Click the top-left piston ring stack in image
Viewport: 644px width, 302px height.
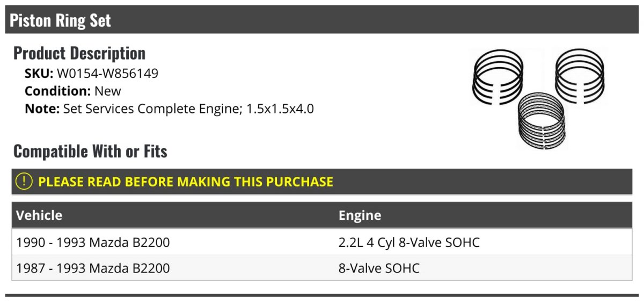497,75
